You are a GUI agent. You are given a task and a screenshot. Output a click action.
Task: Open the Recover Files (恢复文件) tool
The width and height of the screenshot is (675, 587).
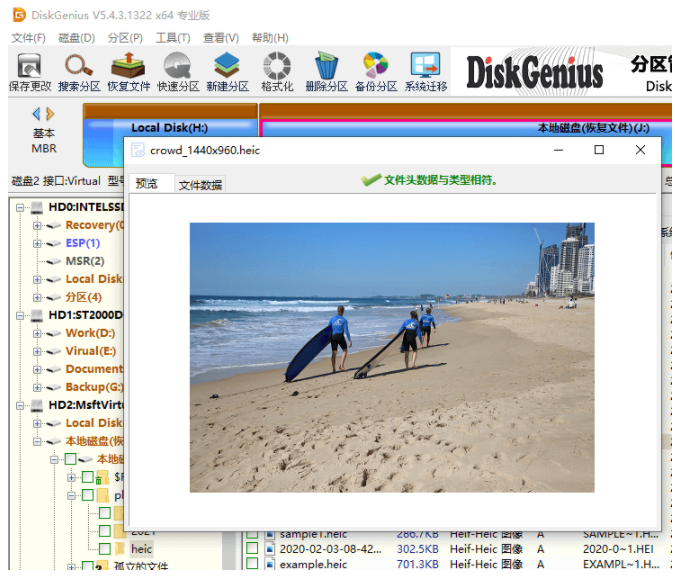130,72
